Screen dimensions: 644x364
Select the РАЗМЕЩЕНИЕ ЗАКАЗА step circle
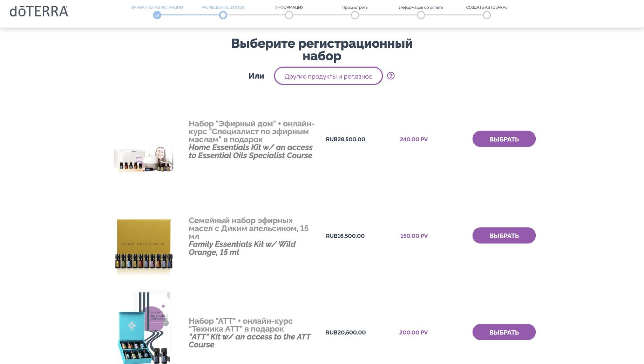[223, 15]
